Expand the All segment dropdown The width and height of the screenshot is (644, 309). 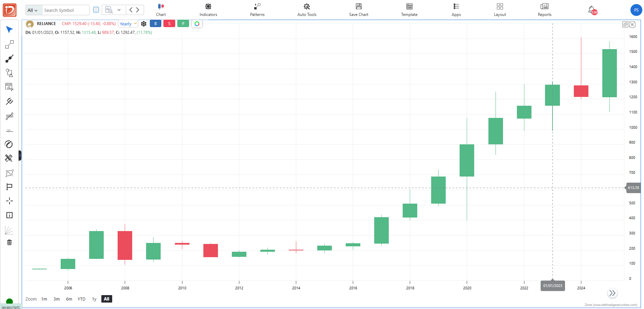pyautogui.click(x=33, y=10)
